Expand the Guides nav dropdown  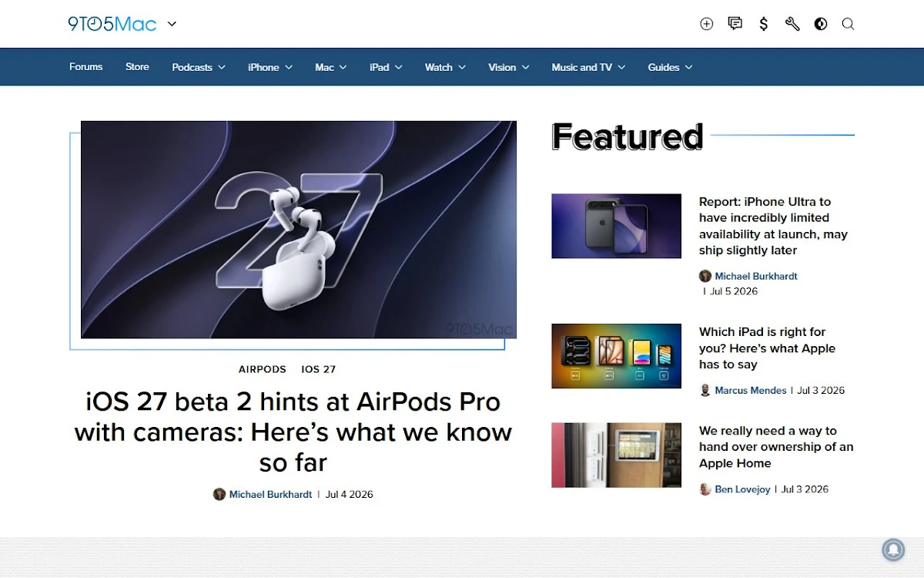pos(670,67)
